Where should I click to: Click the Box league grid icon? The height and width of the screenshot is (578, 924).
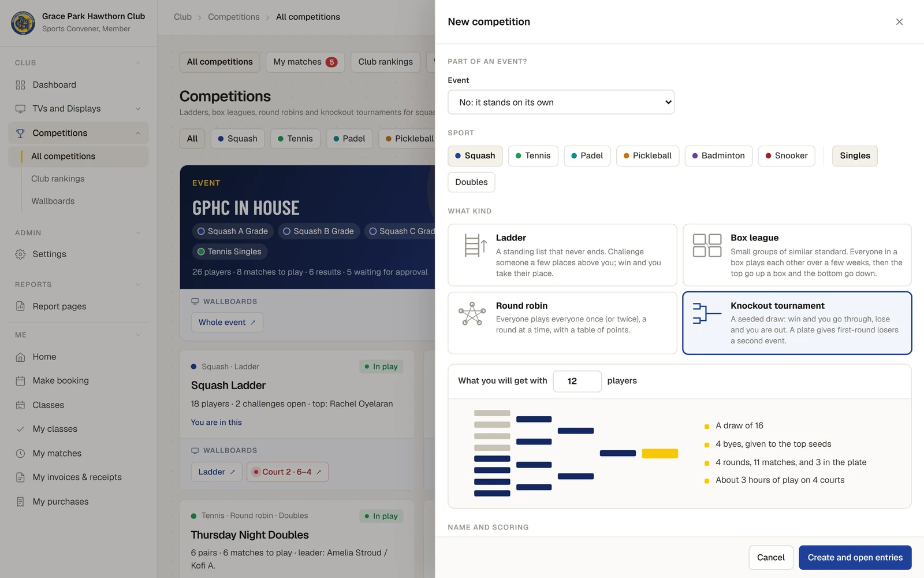(x=707, y=246)
